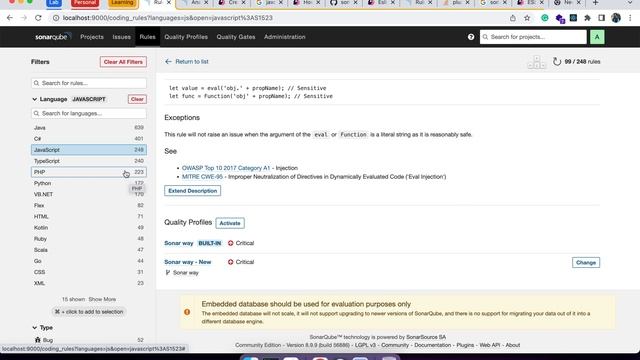The height and width of the screenshot is (360, 640).
Task: Open Quality Profiles page
Action: (x=186, y=37)
